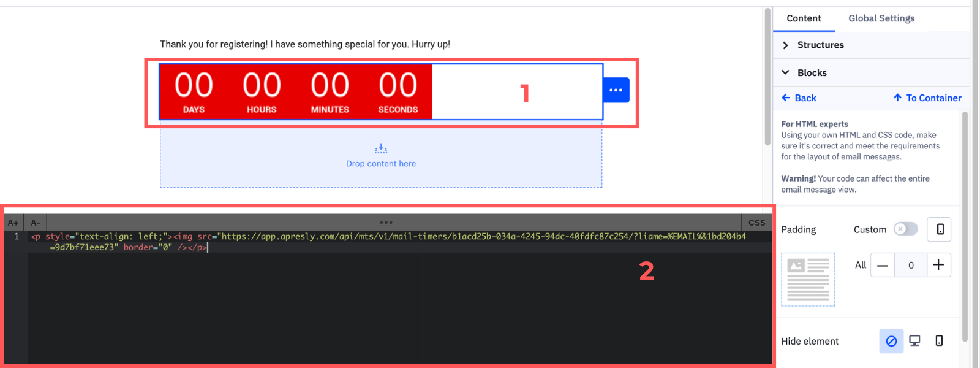
Task: Open mobile padding settings icon
Action: click(940, 229)
